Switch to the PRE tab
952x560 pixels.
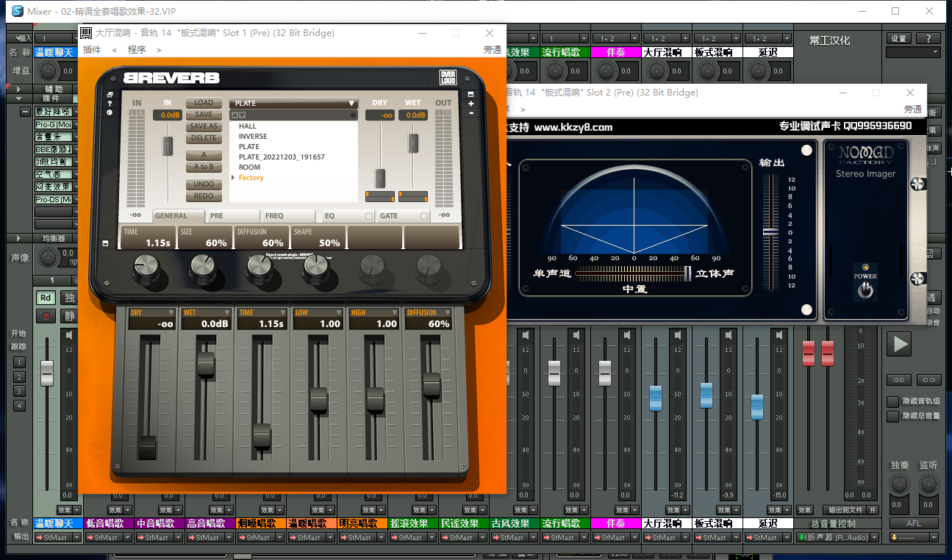click(x=233, y=216)
